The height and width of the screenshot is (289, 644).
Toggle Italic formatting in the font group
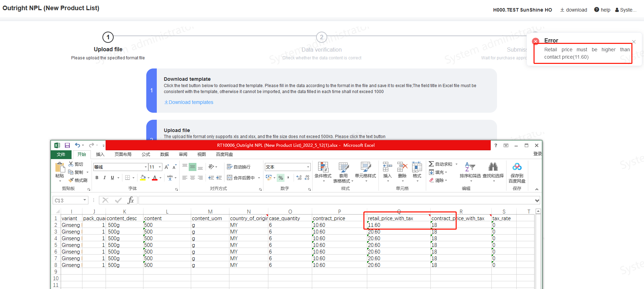coord(105,178)
